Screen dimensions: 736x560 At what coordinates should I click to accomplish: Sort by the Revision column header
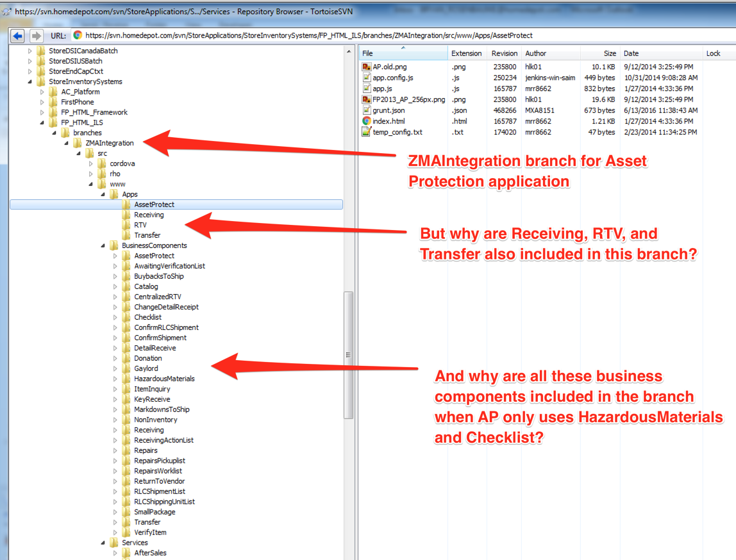pyautogui.click(x=505, y=53)
